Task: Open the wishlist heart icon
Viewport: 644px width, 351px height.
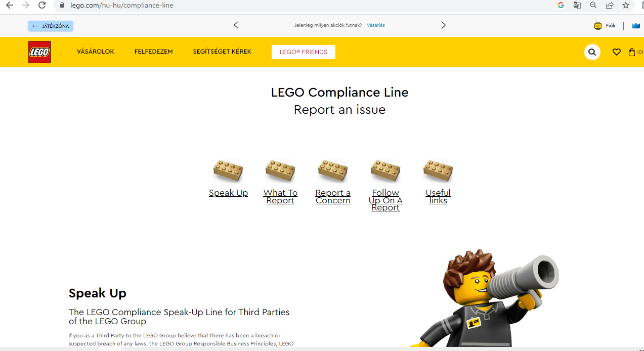Action: click(617, 52)
